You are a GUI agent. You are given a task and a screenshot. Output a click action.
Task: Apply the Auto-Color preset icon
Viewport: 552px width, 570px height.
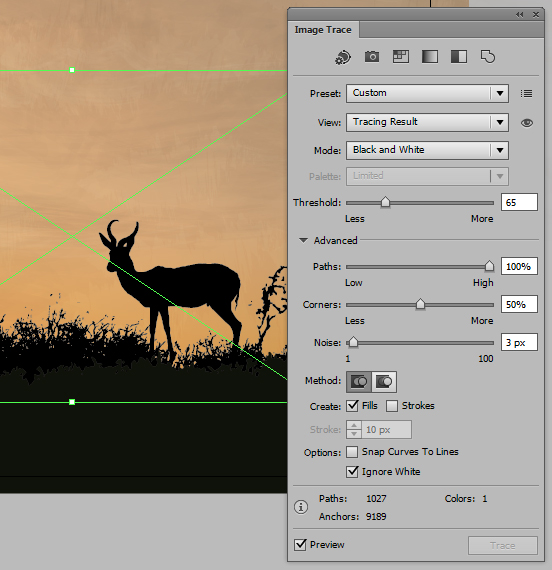coord(343,57)
